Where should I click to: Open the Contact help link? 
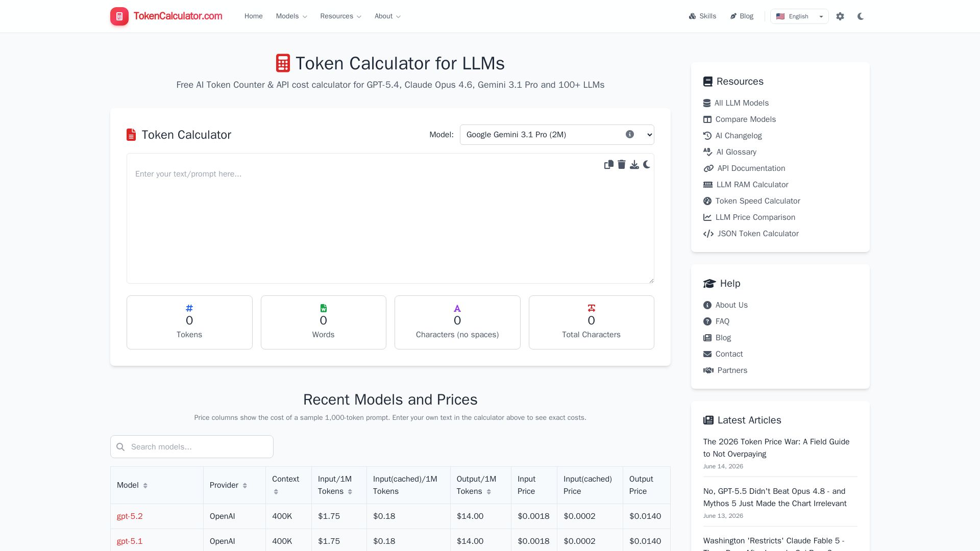click(729, 354)
